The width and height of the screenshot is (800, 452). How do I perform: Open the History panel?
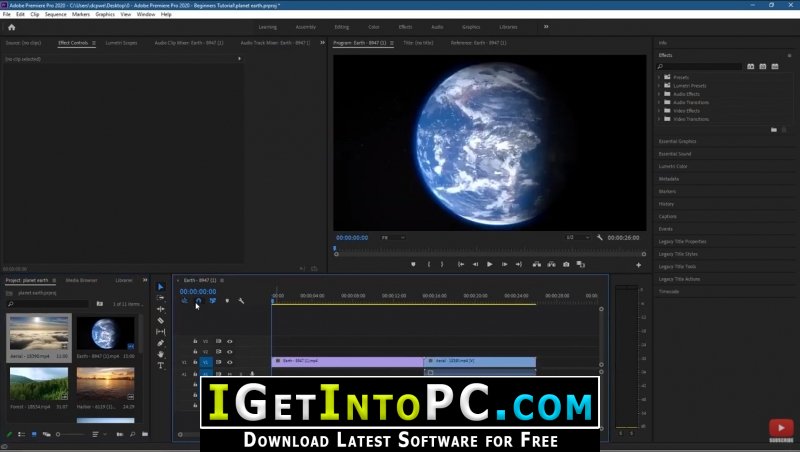666,204
